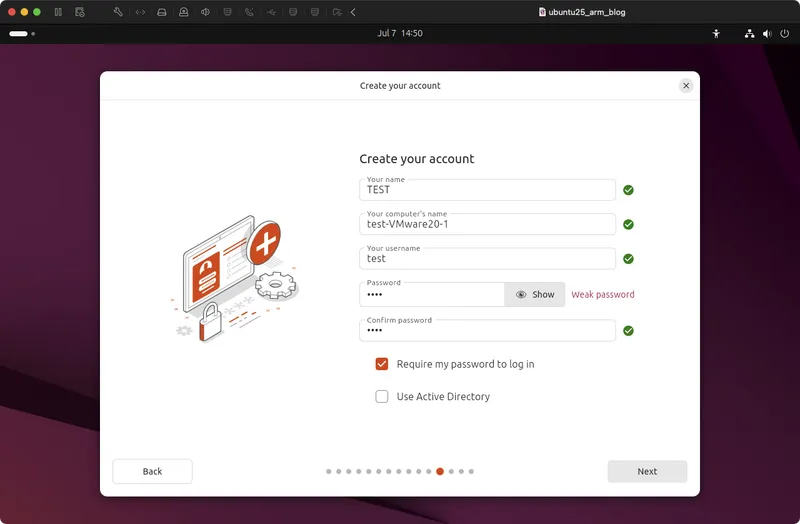Click the phone handset device icon
800x524 pixels.
(249, 12)
